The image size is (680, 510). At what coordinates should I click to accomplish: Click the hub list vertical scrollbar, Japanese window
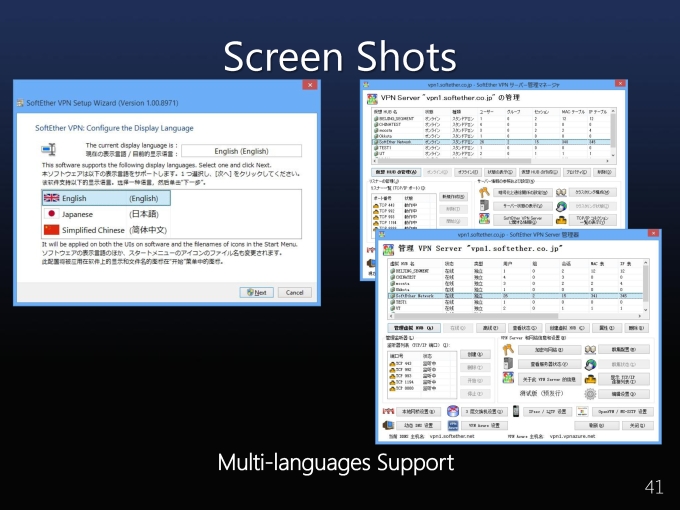pos(613,133)
